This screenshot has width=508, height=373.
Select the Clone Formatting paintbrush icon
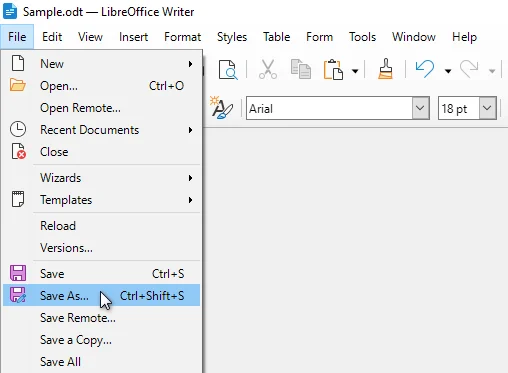(x=385, y=69)
